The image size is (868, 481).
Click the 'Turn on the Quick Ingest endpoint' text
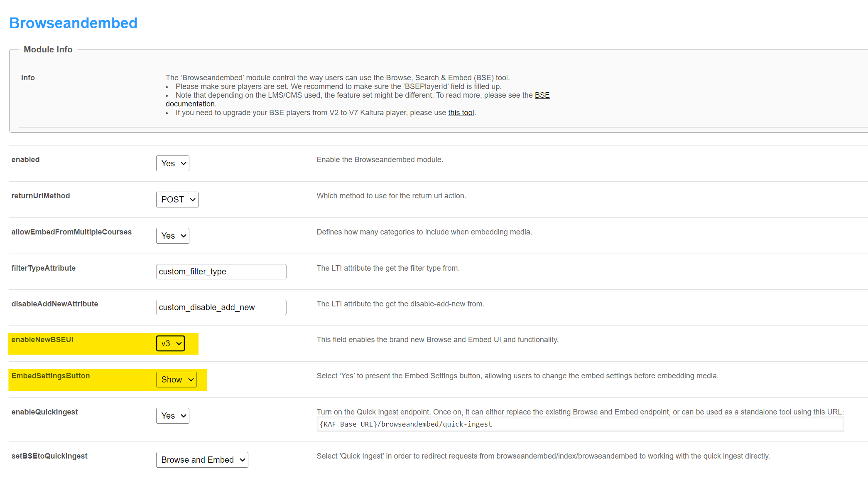click(x=580, y=412)
